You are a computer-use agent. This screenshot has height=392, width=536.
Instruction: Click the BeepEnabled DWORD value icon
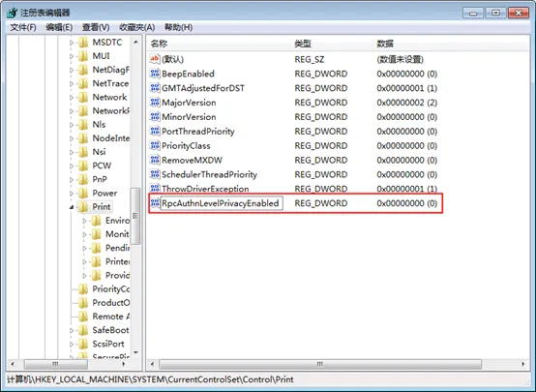click(155, 74)
